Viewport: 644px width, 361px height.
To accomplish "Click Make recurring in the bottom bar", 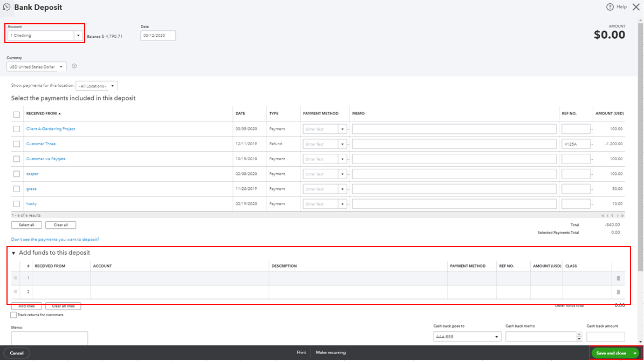I will pos(331,352).
